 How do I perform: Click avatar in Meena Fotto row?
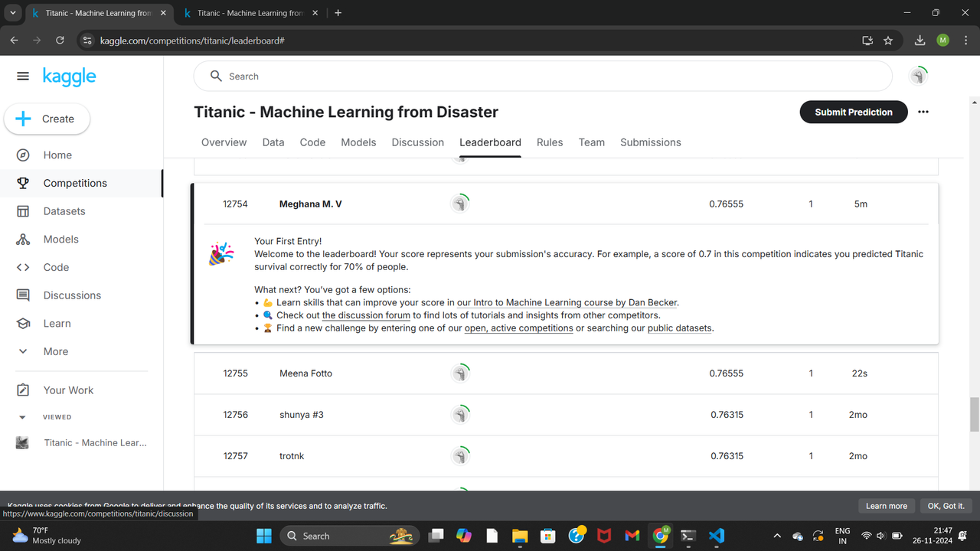459,373
